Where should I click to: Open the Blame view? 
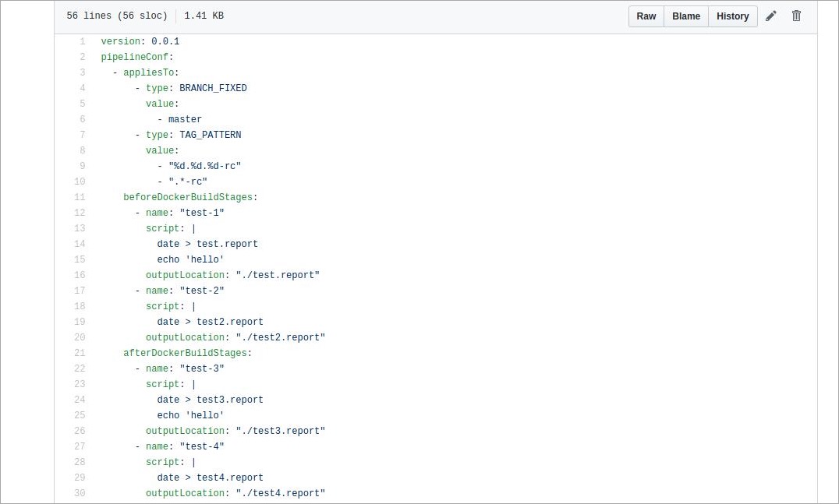tap(685, 16)
